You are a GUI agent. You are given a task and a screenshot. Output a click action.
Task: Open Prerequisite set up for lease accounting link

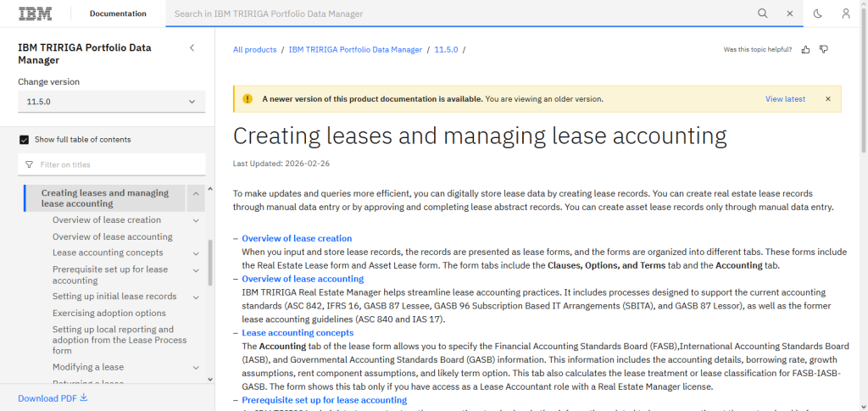click(x=325, y=400)
